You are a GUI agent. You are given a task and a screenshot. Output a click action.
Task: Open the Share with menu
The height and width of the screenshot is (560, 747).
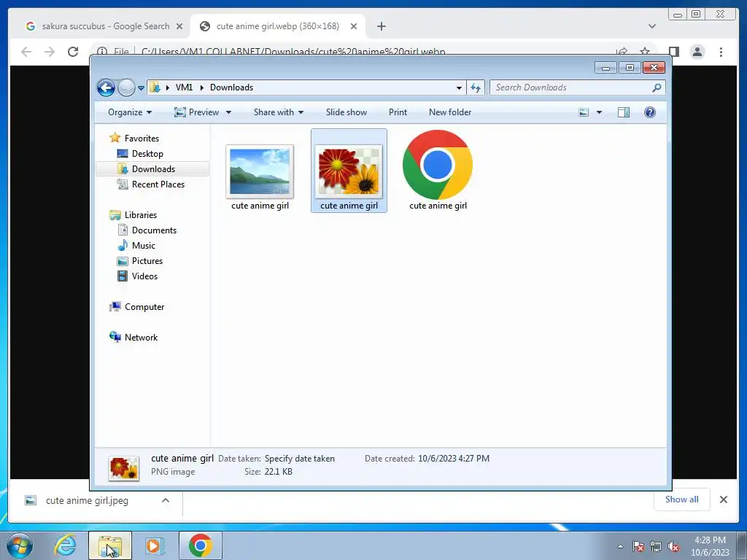tap(279, 112)
